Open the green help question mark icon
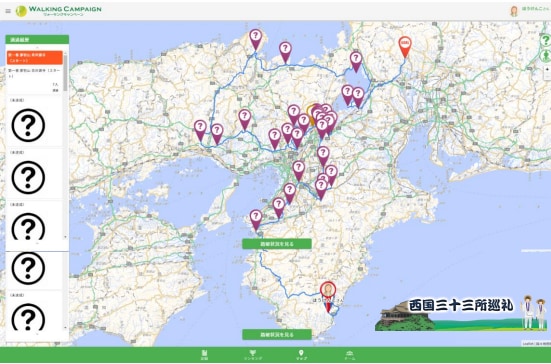The height and width of the screenshot is (364, 551). point(546,40)
